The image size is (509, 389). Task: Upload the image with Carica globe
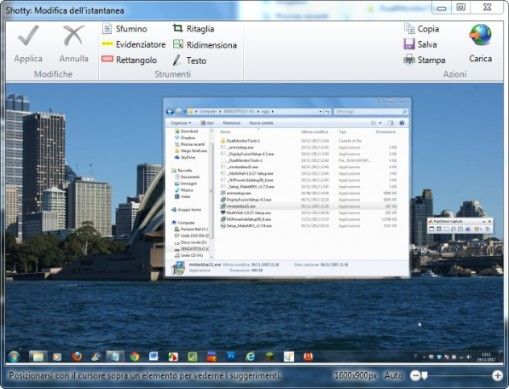point(480,43)
